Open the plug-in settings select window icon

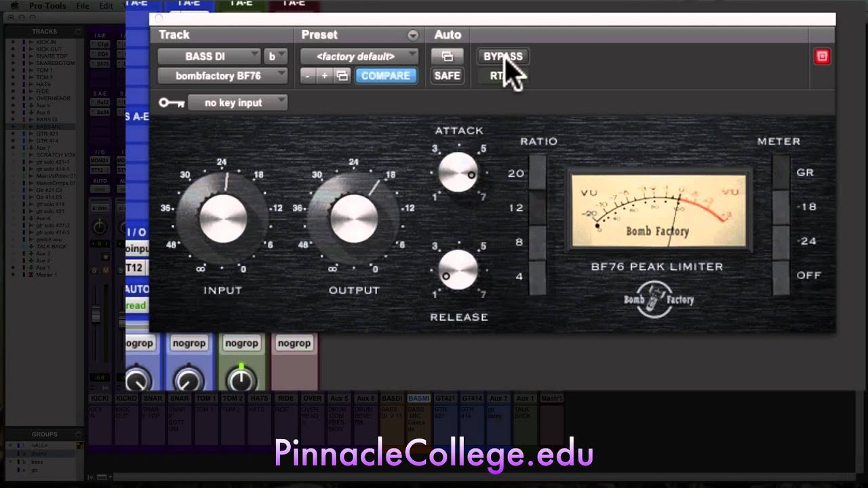coord(342,76)
